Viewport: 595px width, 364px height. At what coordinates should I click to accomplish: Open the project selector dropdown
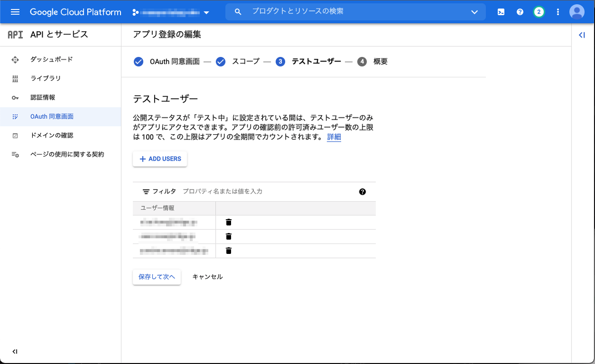[x=171, y=12]
